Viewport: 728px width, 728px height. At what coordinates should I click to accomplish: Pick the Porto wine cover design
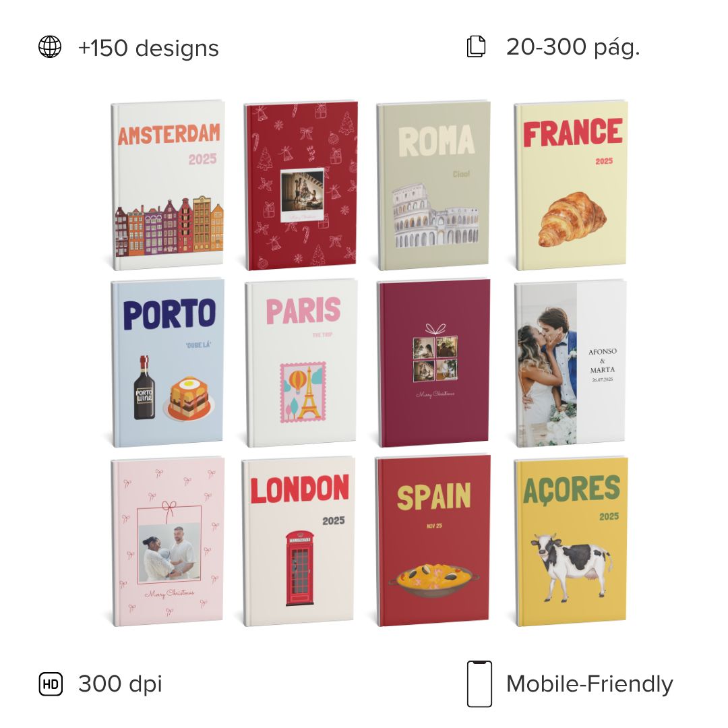click(168, 363)
